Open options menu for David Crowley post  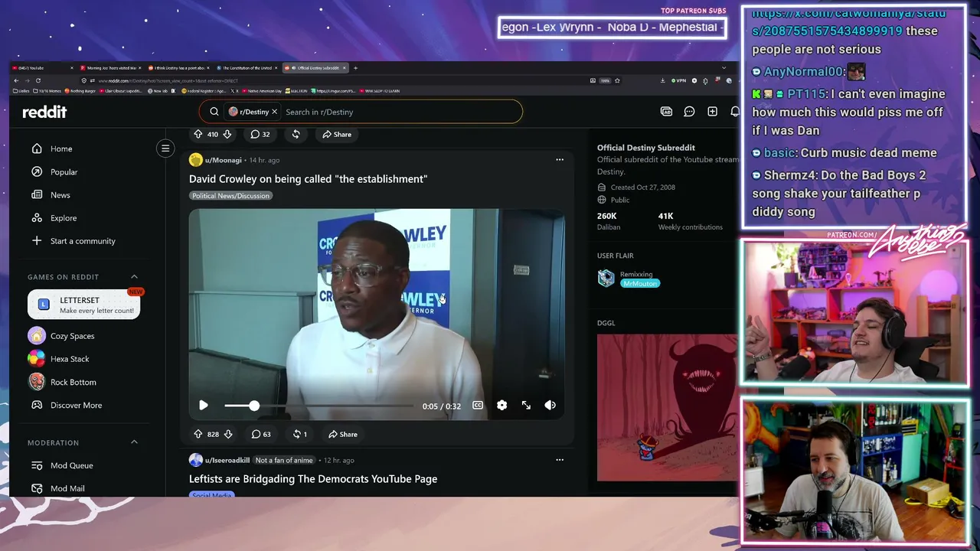(x=560, y=160)
